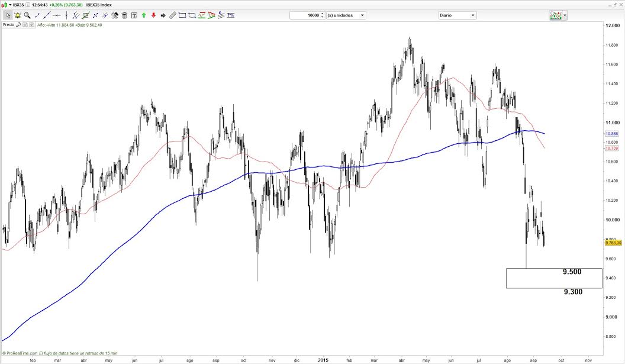The height and width of the screenshot is (364, 625).
Task: Insert a green up arrow marker
Action: point(144,15)
